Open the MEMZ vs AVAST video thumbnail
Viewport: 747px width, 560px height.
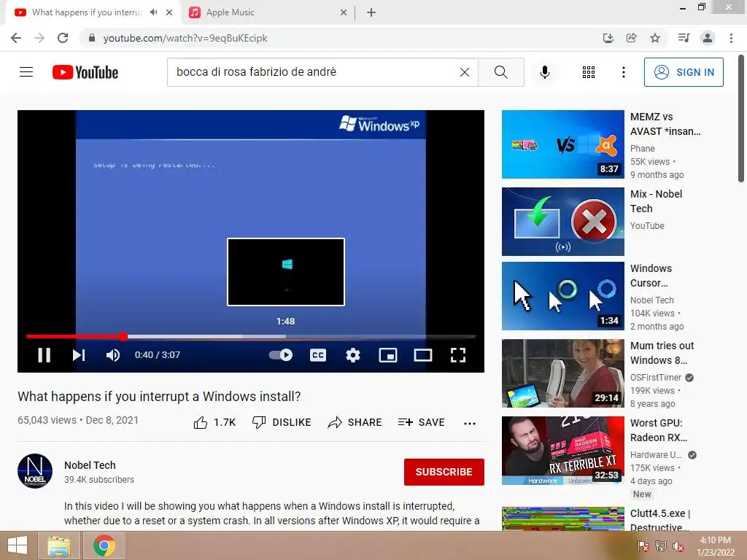click(x=562, y=144)
